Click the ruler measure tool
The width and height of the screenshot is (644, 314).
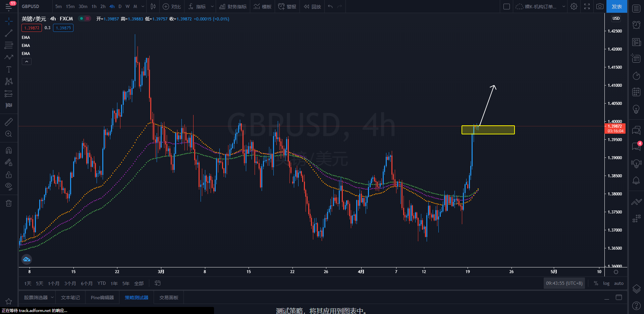click(9, 122)
